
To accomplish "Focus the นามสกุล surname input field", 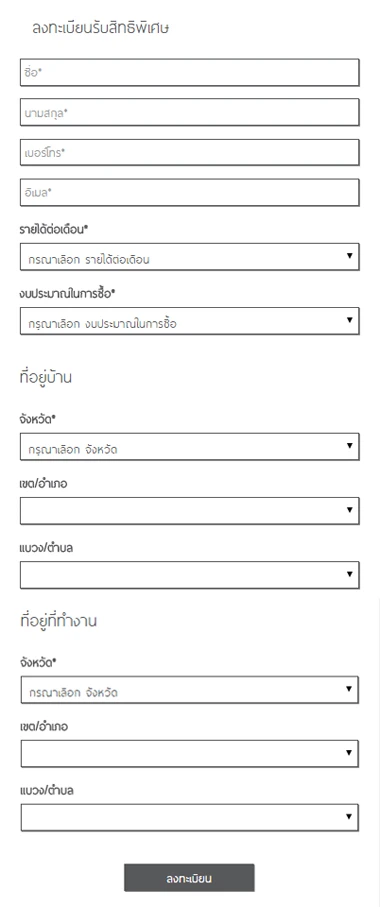I will coord(190,112).
